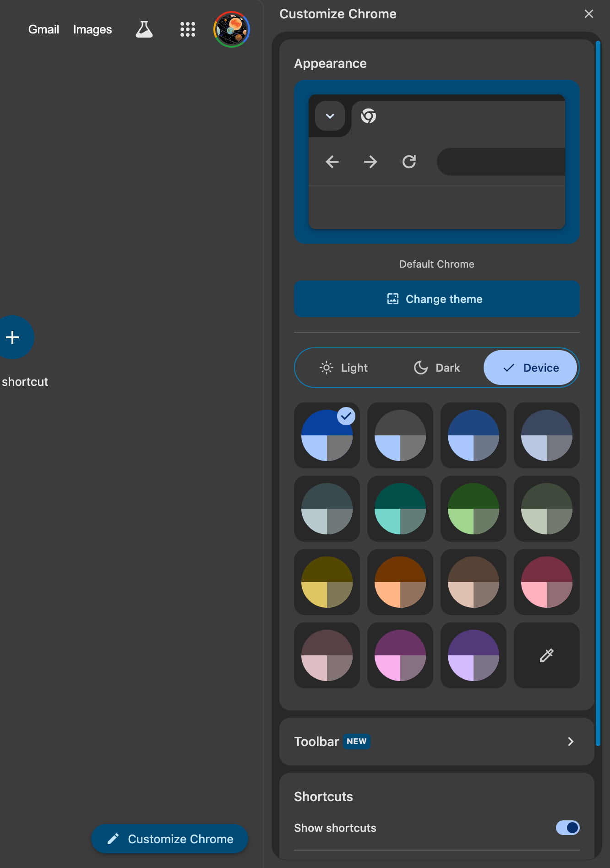The width and height of the screenshot is (610, 868).
Task: Open the Google apps grid
Action: coord(187,29)
